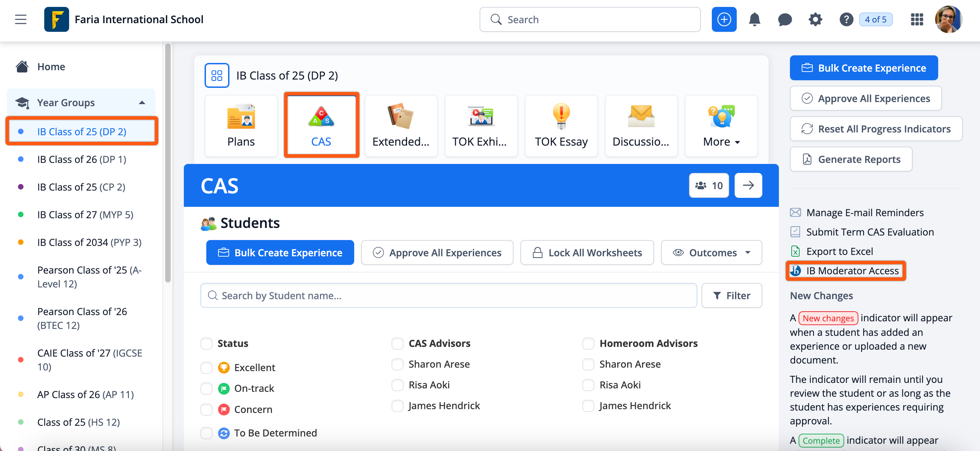Open the 4 of 5 progress badge
The image size is (980, 451).
[x=875, y=19]
